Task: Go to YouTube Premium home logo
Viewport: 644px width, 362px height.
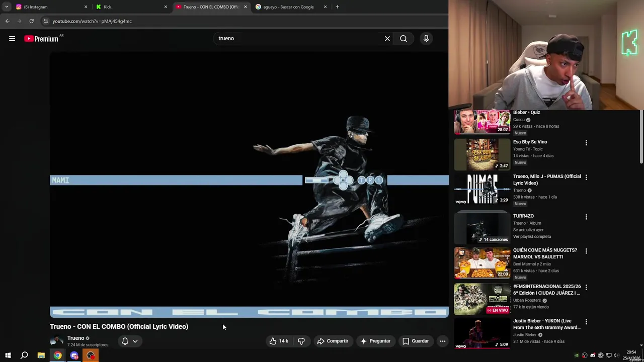Action: point(41,39)
